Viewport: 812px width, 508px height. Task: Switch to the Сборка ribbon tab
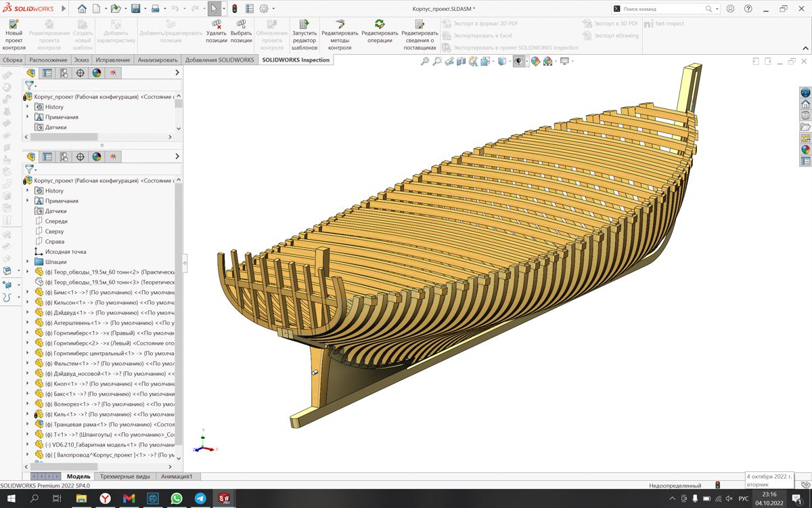click(x=12, y=60)
